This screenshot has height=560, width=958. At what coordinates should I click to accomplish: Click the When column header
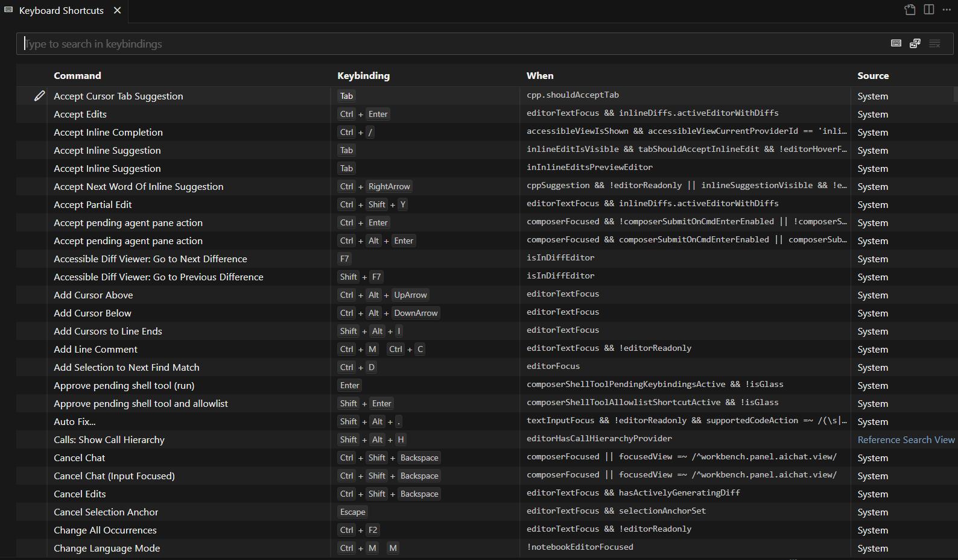pos(540,75)
